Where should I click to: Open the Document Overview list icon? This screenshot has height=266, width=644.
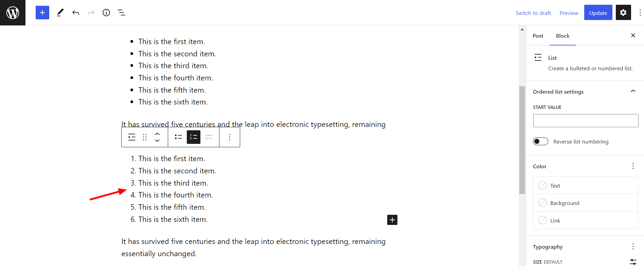[x=121, y=13]
